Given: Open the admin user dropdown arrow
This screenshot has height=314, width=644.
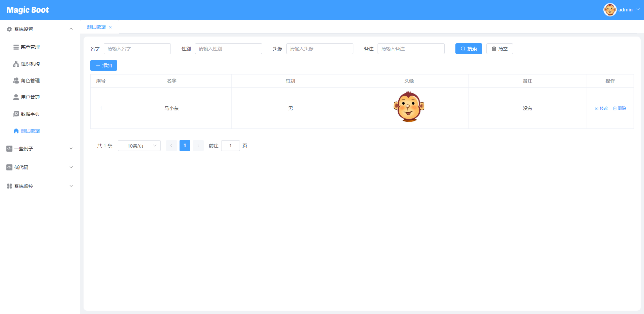Looking at the screenshot, I should point(638,10).
